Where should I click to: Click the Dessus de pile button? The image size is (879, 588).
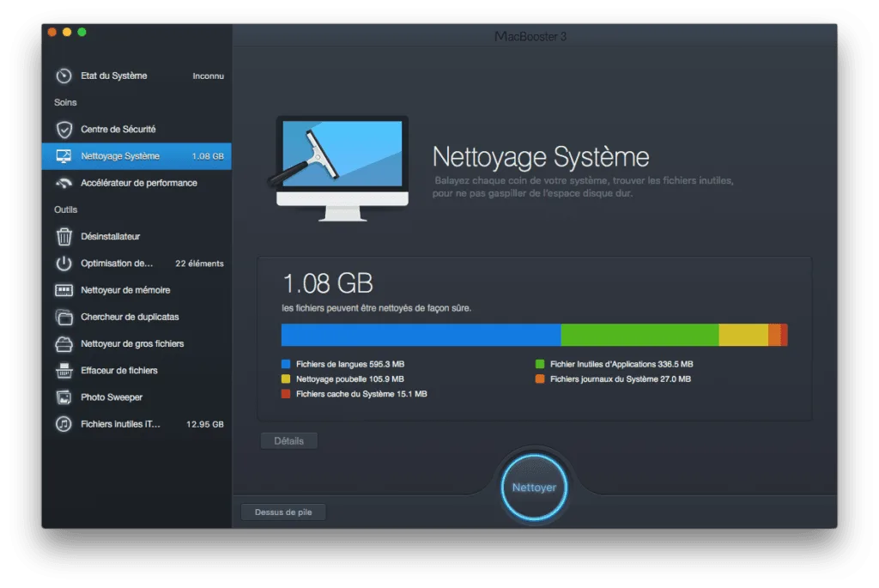coord(283,511)
